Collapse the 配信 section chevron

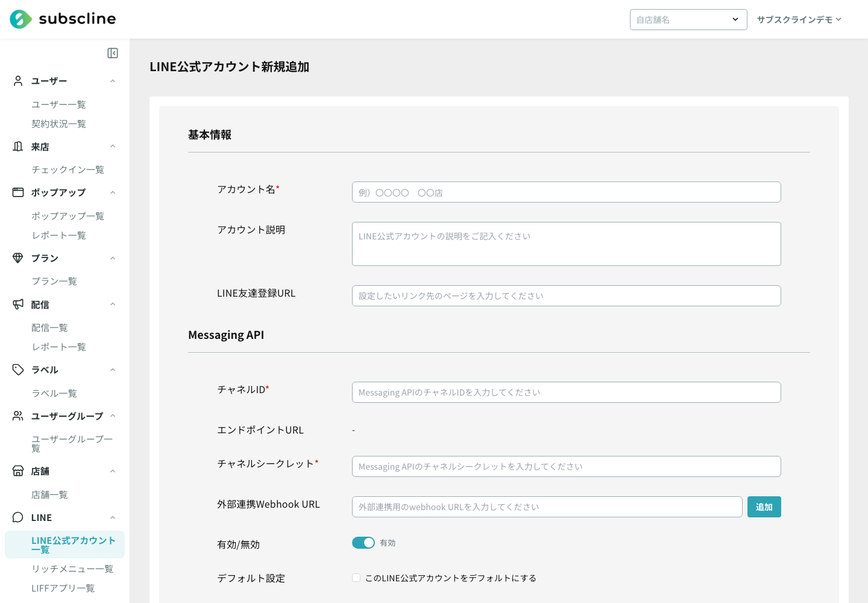point(113,305)
